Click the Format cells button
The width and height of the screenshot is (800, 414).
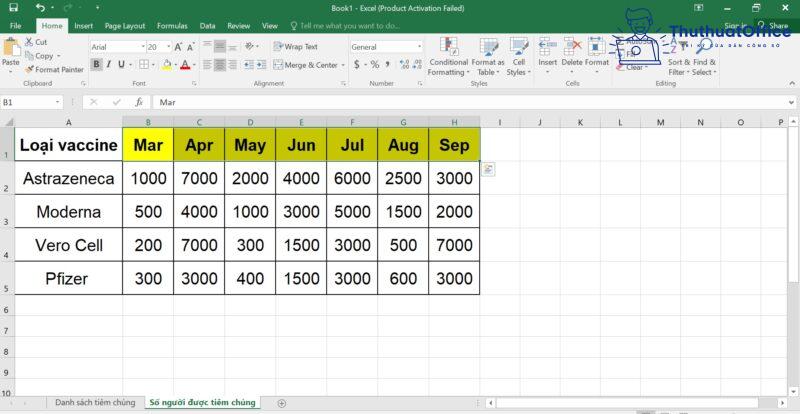pyautogui.click(x=596, y=56)
